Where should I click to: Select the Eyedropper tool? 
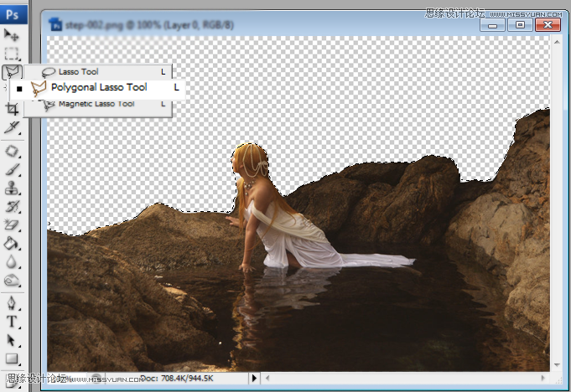pos(11,127)
